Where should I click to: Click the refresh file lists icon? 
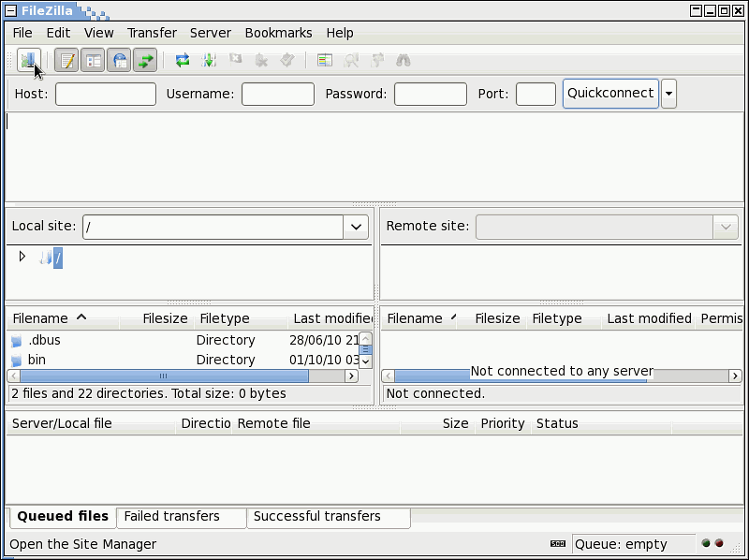coord(183,60)
